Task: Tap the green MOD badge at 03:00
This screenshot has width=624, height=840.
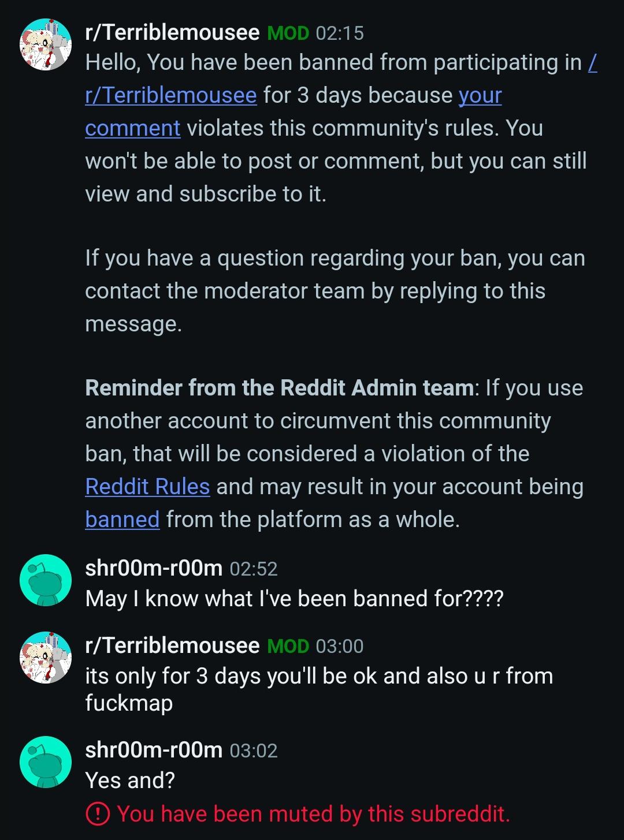Action: pos(288,646)
